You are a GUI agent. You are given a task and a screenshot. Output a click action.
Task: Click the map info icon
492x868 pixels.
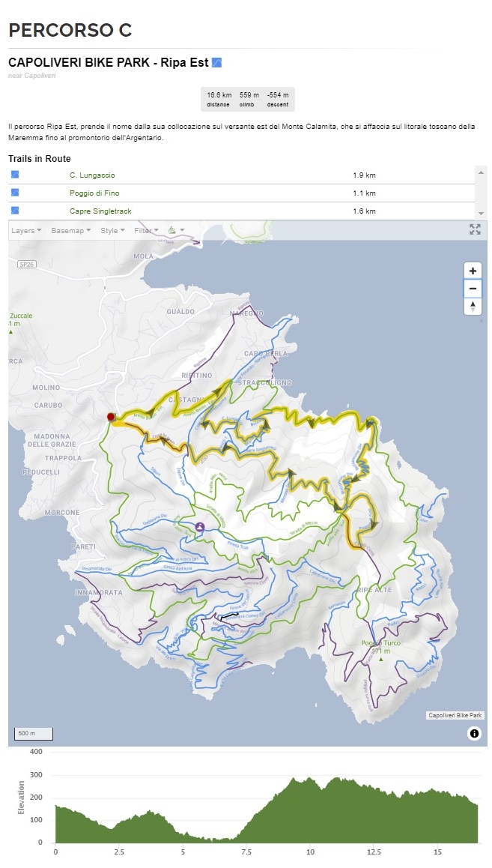click(474, 734)
